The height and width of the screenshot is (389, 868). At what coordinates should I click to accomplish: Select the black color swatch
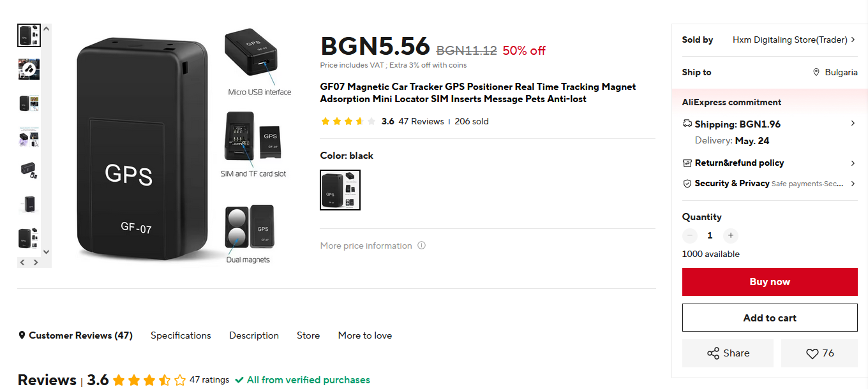[x=340, y=190]
